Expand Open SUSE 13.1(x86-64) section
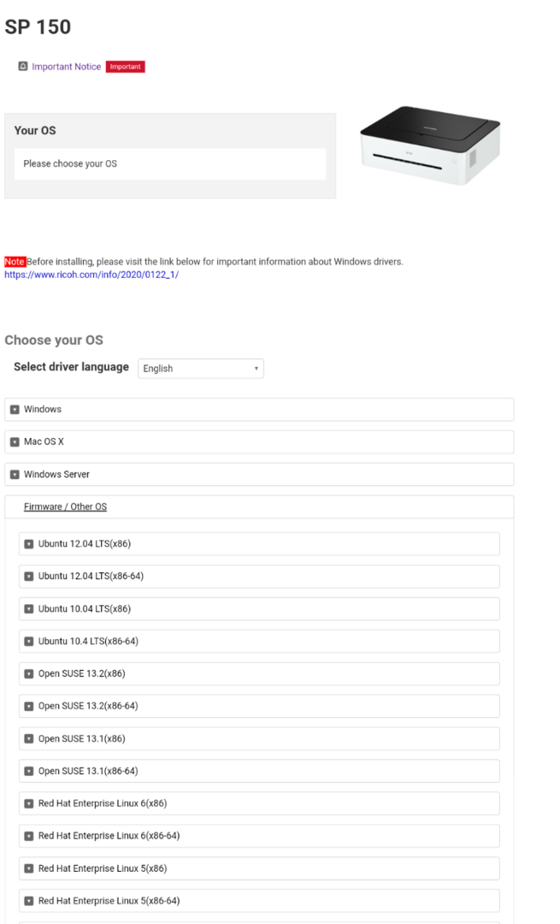Image resolution: width=560 pixels, height=924 pixels. [x=88, y=772]
